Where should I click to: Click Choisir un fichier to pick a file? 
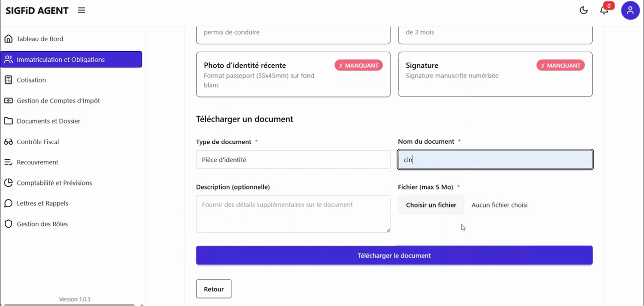(431, 205)
